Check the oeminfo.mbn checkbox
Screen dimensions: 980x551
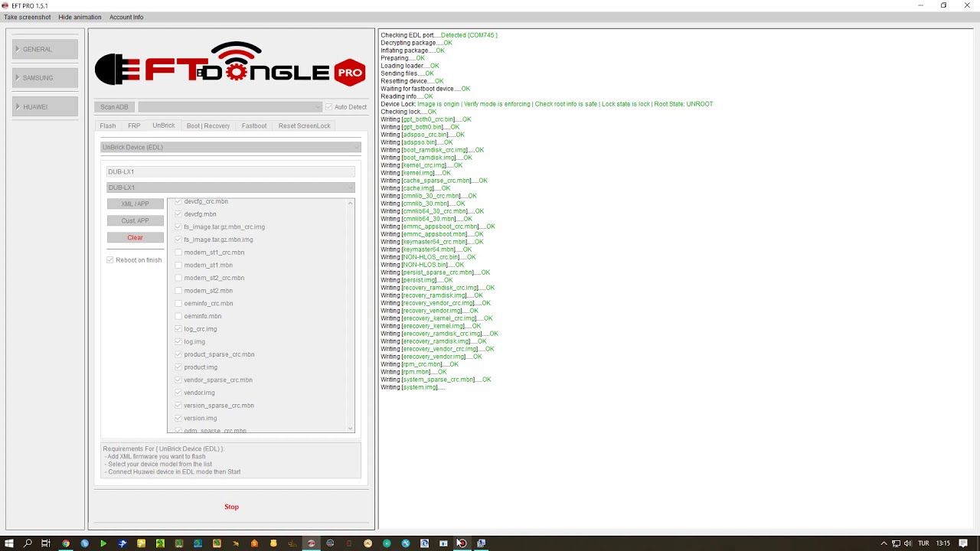click(178, 316)
